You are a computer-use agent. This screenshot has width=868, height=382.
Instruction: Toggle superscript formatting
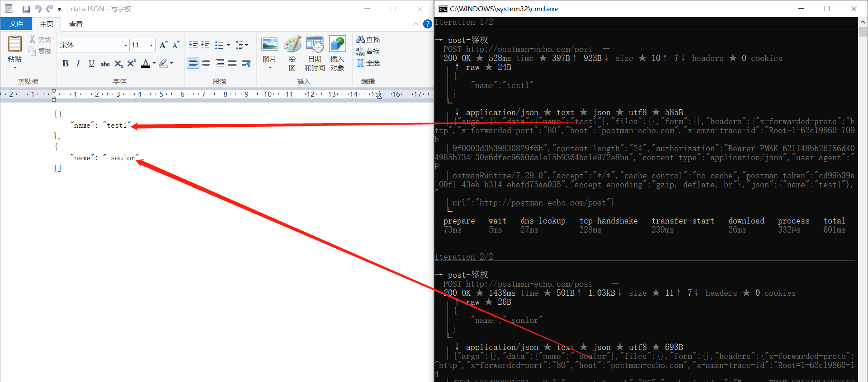tap(131, 63)
